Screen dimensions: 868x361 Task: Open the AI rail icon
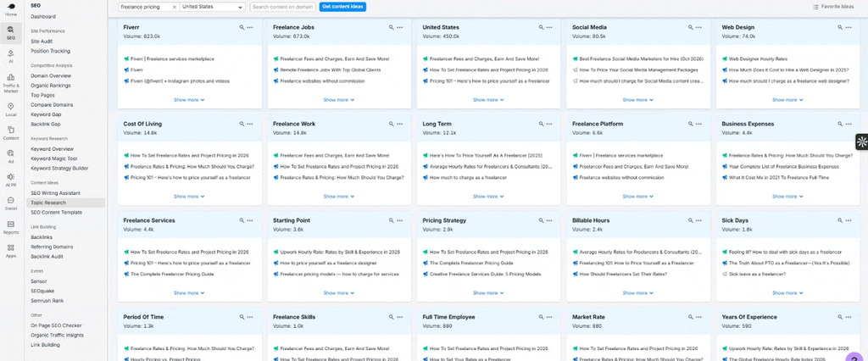point(10,57)
